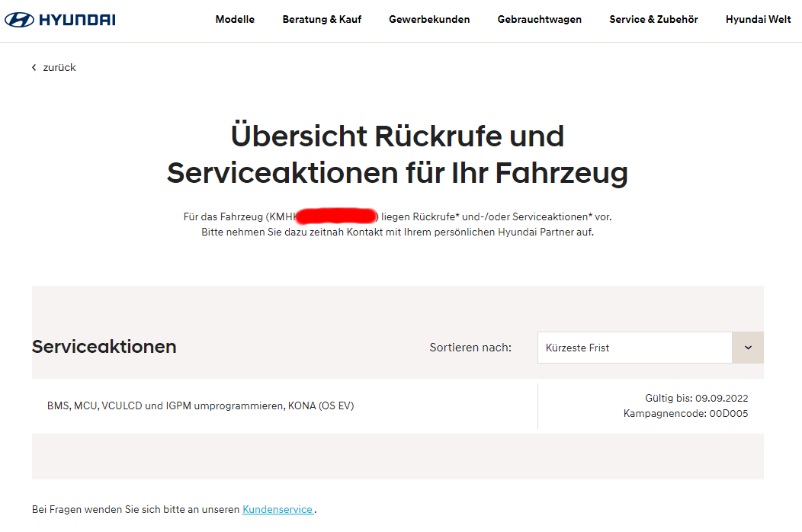Open the Modelle menu
802x532 pixels.
click(235, 20)
